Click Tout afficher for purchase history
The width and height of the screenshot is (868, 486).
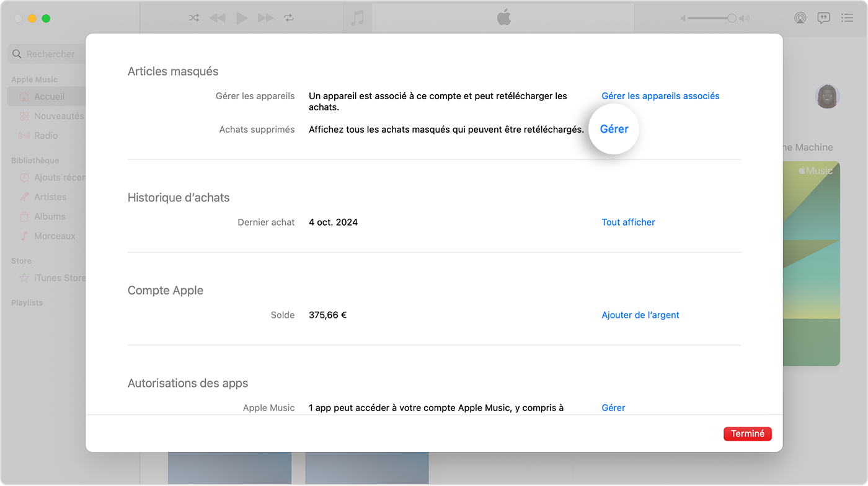coord(628,222)
